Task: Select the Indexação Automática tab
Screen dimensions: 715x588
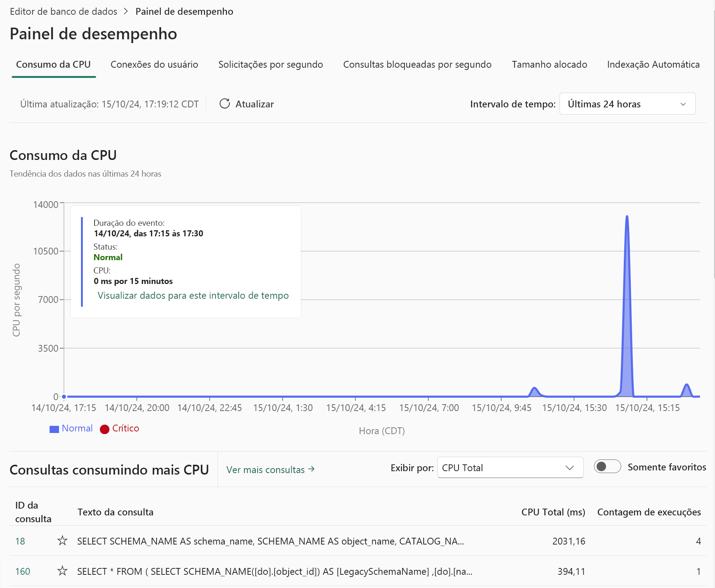Action: pyautogui.click(x=653, y=64)
